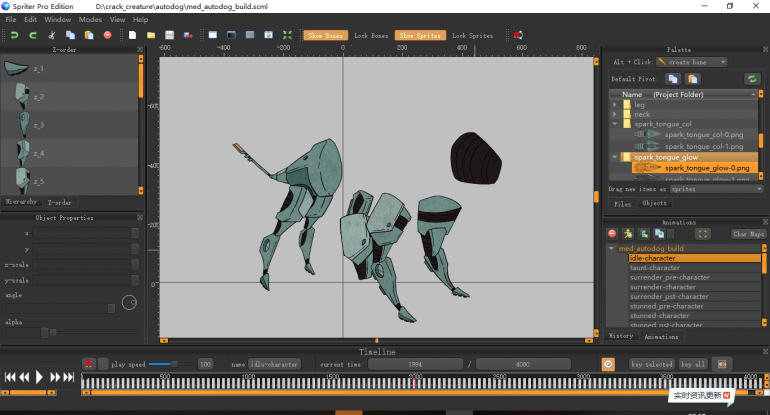Collapse the spark_tongue_glow folder

tap(613, 157)
